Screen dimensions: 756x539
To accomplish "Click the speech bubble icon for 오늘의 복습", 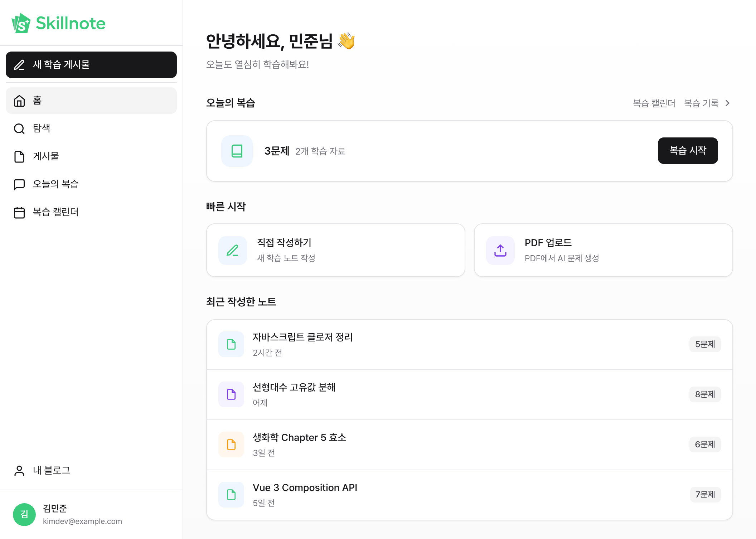I will click(19, 184).
